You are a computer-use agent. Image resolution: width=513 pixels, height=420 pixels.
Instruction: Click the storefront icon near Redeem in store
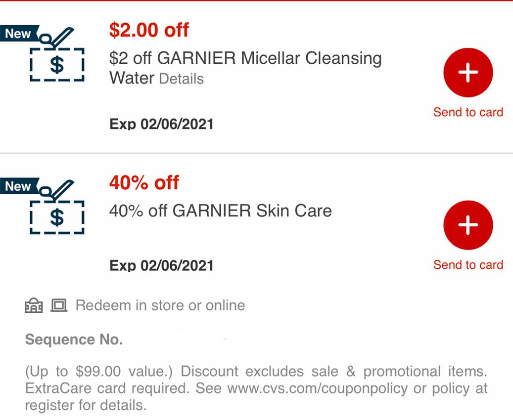(x=34, y=305)
